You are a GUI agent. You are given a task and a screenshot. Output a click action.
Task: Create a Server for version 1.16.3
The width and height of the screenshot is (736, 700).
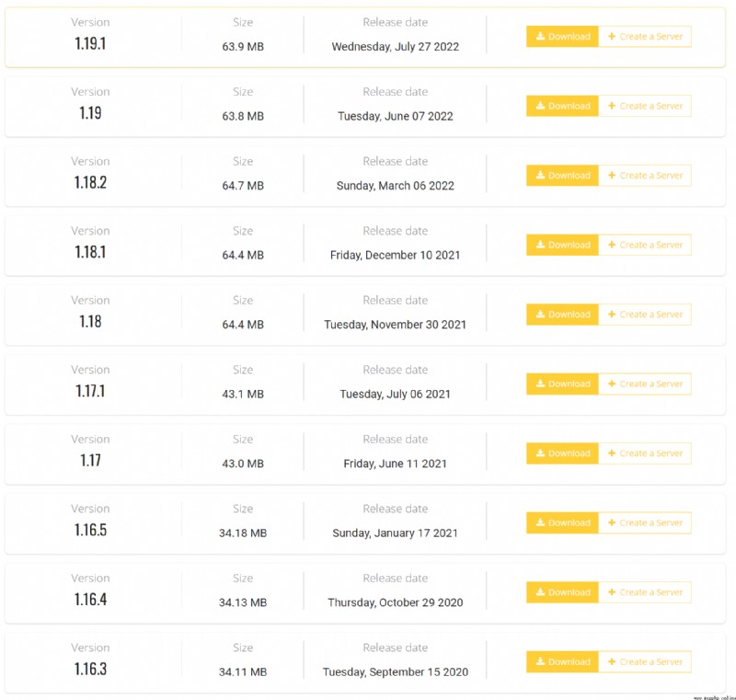[x=645, y=661]
